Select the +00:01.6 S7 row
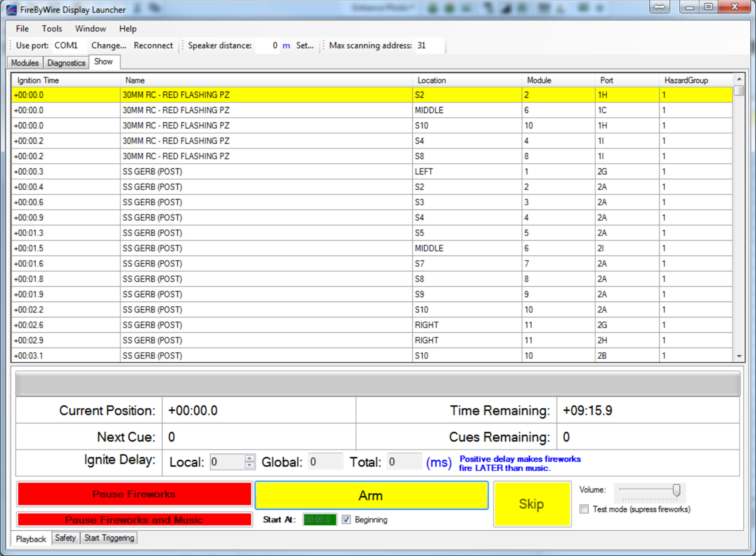 (x=372, y=264)
